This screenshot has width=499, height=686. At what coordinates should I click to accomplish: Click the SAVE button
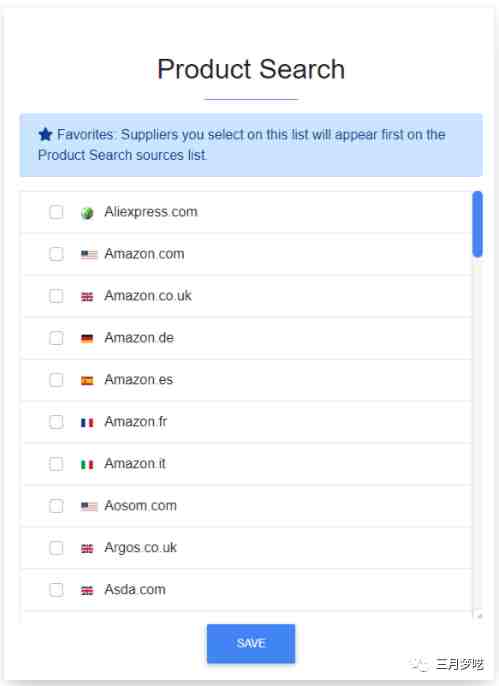(251, 644)
